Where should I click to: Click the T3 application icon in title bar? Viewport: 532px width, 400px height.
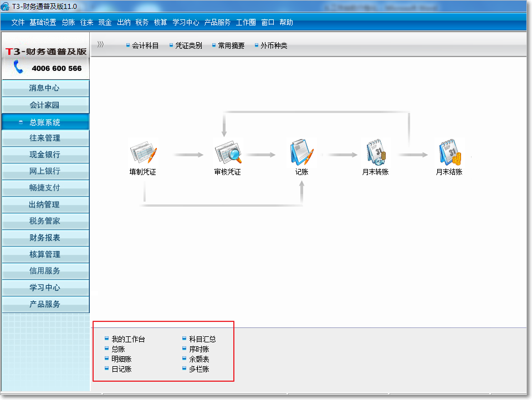pyautogui.click(x=6, y=7)
